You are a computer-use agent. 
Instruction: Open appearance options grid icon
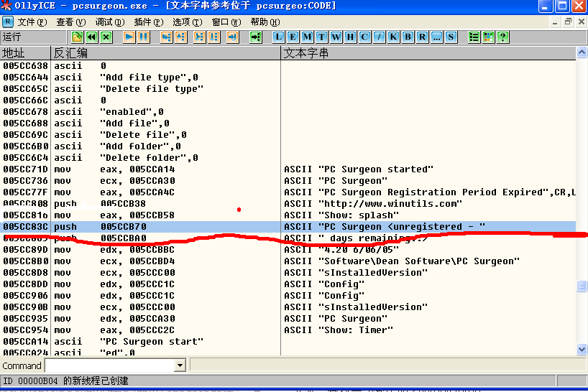click(x=488, y=37)
